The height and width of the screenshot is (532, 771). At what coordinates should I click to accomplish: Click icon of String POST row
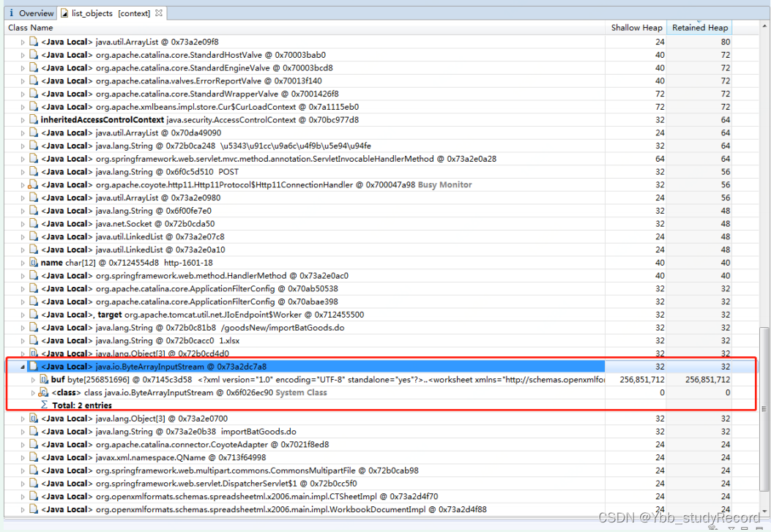point(34,171)
